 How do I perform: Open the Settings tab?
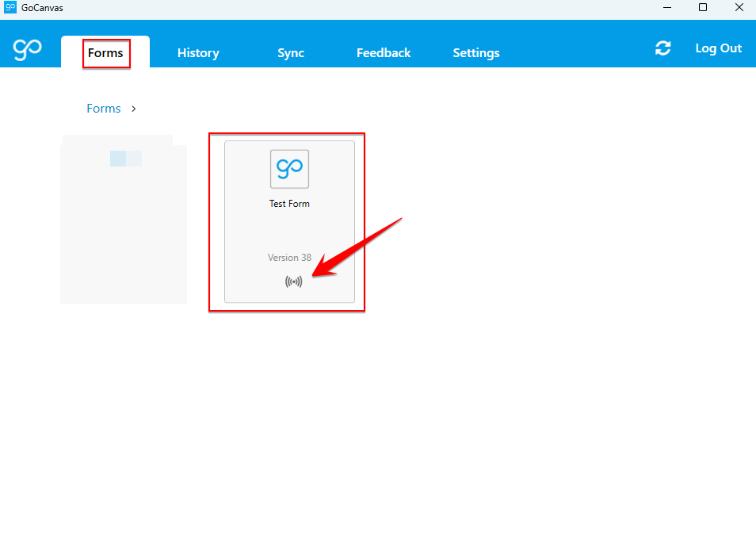pos(476,53)
